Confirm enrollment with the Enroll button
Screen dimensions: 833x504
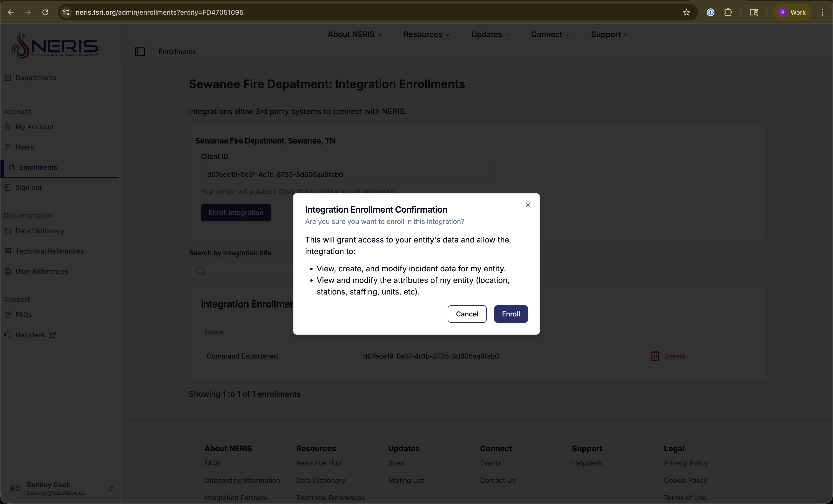click(x=511, y=314)
